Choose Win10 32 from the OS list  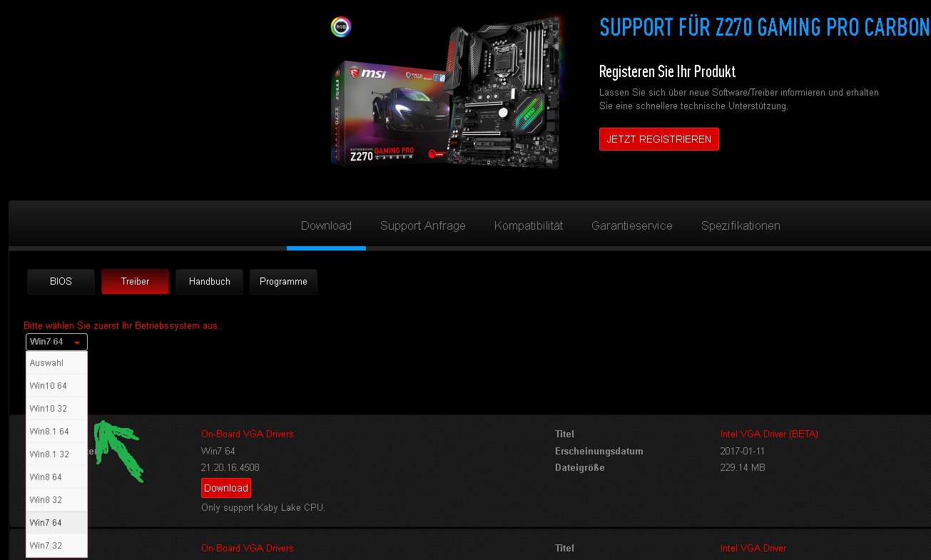tap(56, 408)
